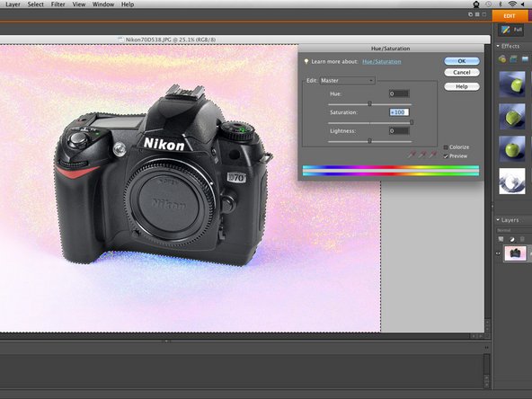The width and height of the screenshot is (532, 399).
Task: Open the Edit Master channel dropdown
Action: coord(347,80)
